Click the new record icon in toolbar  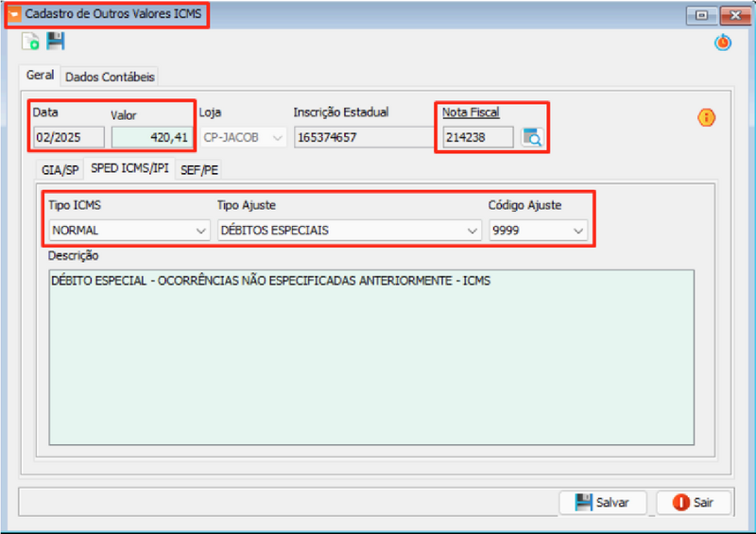coord(30,42)
